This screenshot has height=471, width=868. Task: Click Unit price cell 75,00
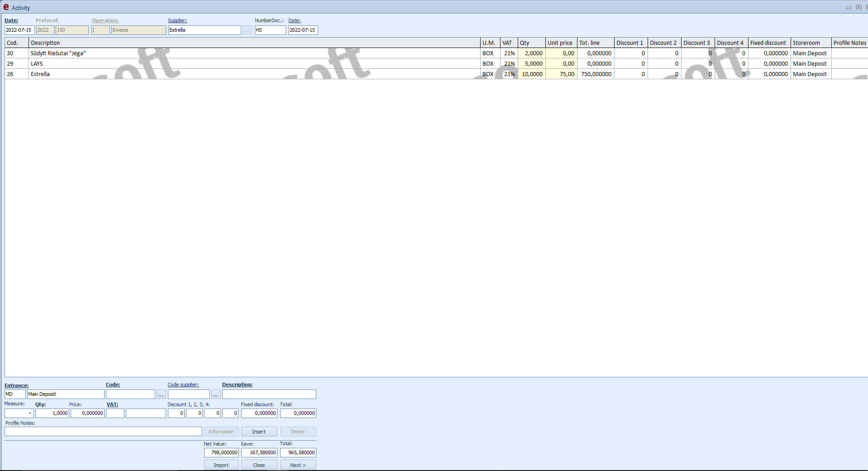point(561,74)
